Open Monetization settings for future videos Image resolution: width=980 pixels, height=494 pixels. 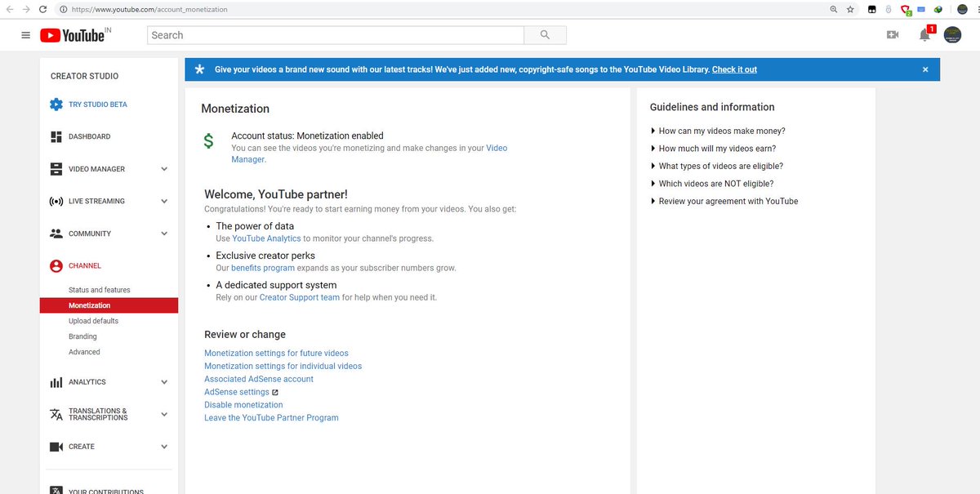[x=276, y=354]
